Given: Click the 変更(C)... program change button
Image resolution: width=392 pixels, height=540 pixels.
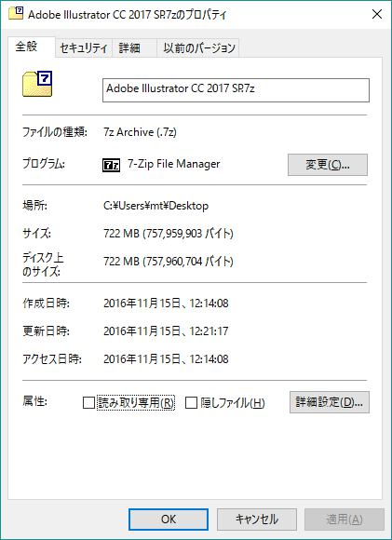Looking at the screenshot, I should tap(328, 165).
